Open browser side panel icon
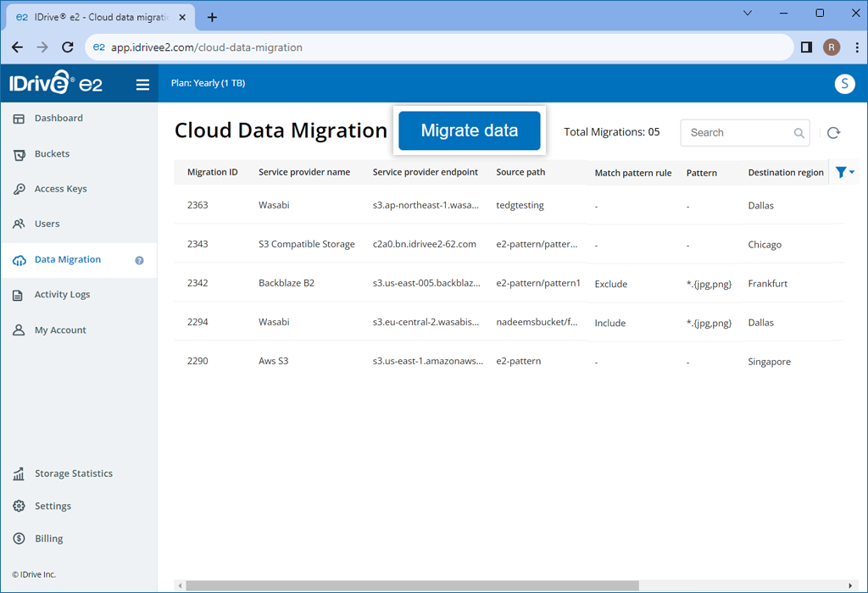Viewport: 868px width, 593px height. [x=807, y=47]
